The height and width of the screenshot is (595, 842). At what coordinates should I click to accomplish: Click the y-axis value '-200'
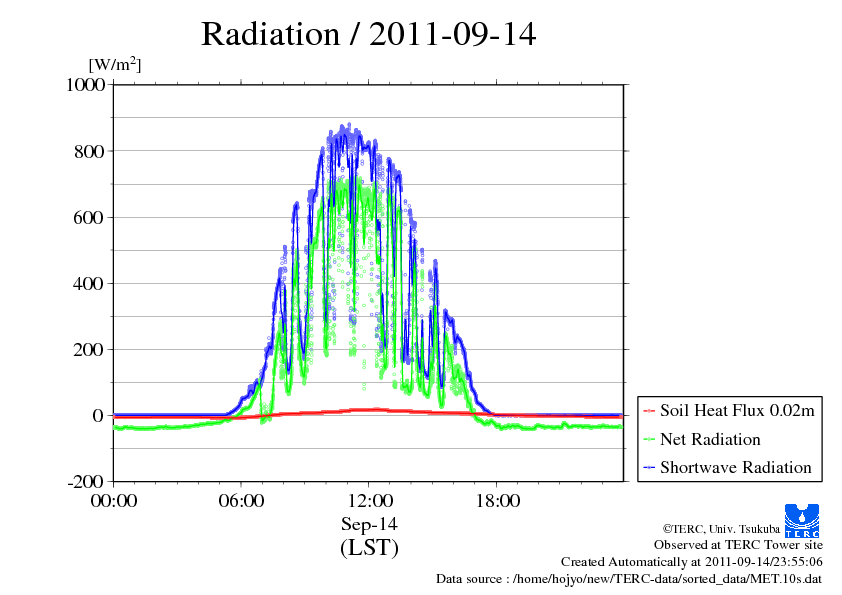pyautogui.click(x=86, y=482)
